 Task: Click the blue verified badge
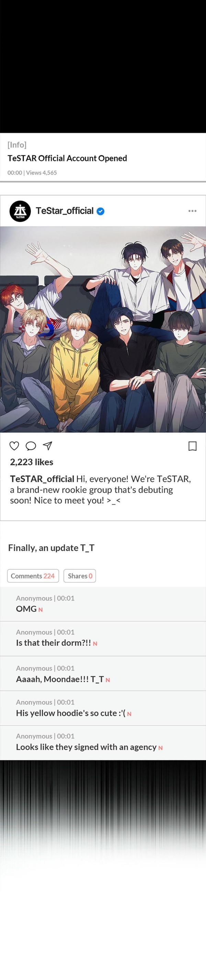point(100,211)
